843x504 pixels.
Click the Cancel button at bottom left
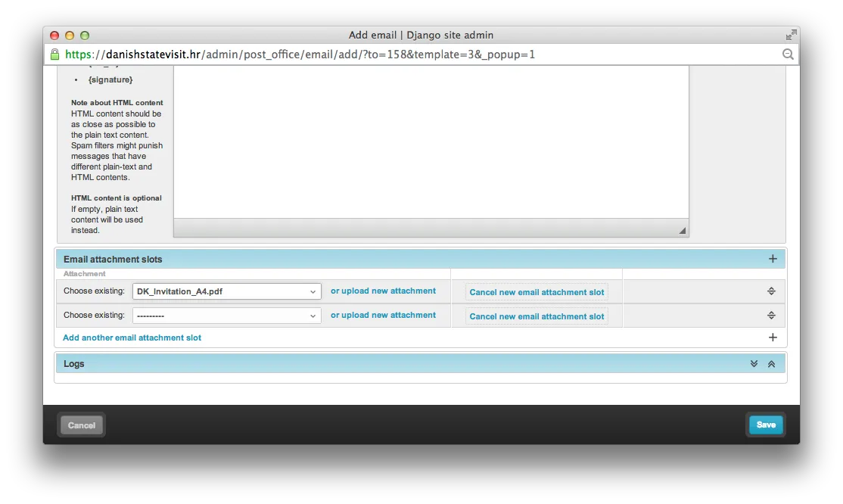81,425
